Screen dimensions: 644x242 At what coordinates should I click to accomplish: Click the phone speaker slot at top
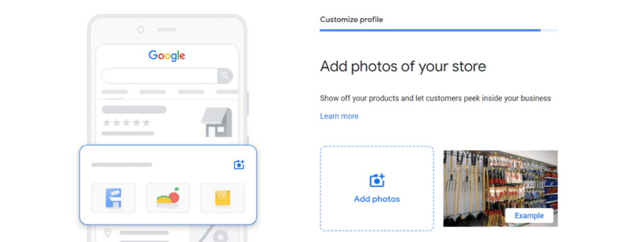point(167,30)
